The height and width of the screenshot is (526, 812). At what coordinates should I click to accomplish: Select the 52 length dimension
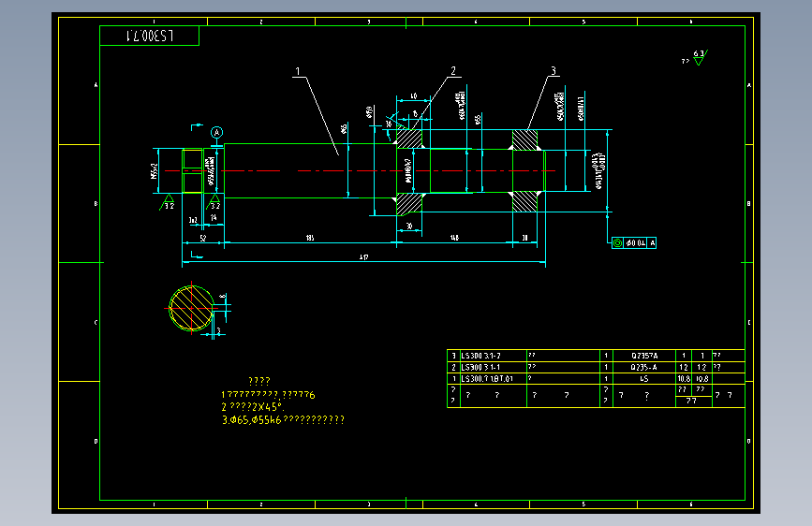click(203, 238)
